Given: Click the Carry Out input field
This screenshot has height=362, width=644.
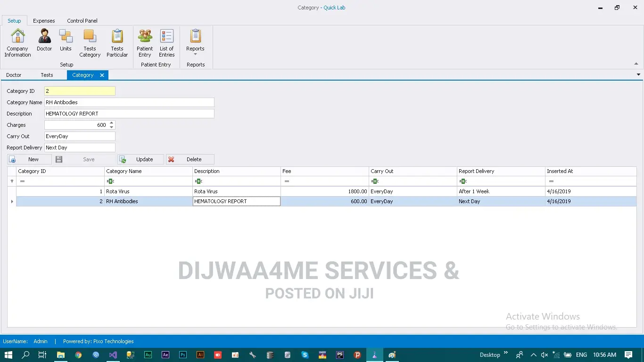Looking at the screenshot, I should pyautogui.click(x=80, y=136).
